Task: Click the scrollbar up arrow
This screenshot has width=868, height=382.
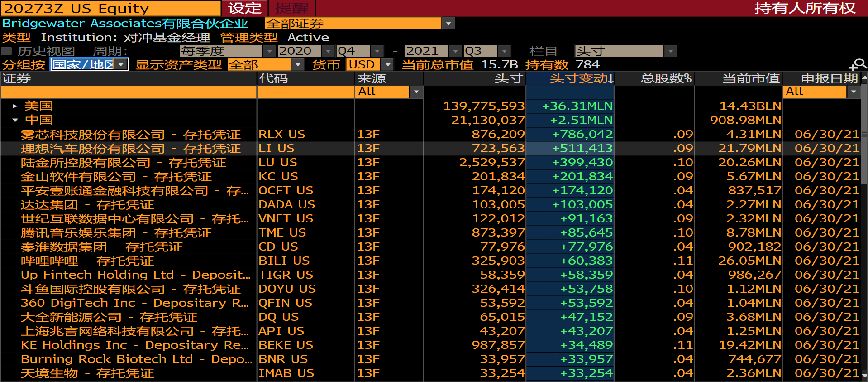Action: 864,77
